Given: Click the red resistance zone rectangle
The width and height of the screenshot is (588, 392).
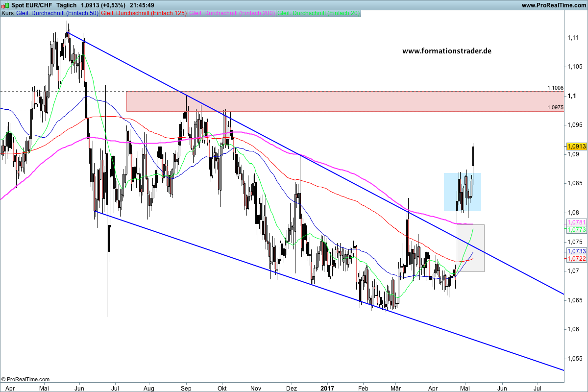Looking at the screenshot, I should click(343, 101).
